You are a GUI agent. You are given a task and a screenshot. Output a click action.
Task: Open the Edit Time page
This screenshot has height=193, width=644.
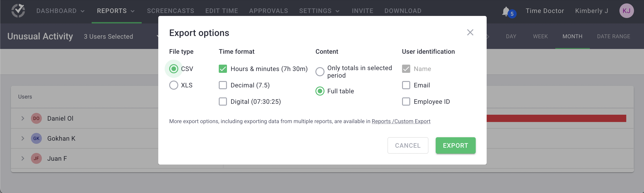(x=221, y=11)
